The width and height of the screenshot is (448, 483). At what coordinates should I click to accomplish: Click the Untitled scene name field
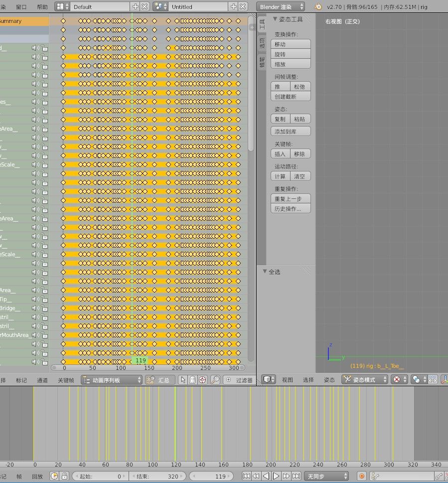198,6
